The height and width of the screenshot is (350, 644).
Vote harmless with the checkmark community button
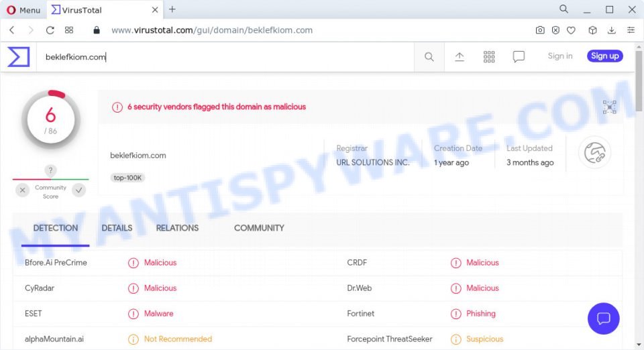tap(79, 190)
